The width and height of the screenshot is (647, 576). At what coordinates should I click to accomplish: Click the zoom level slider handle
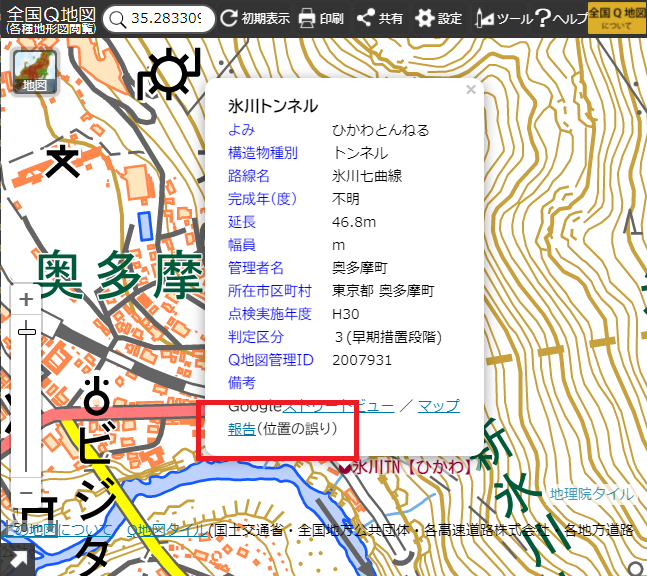(27, 332)
